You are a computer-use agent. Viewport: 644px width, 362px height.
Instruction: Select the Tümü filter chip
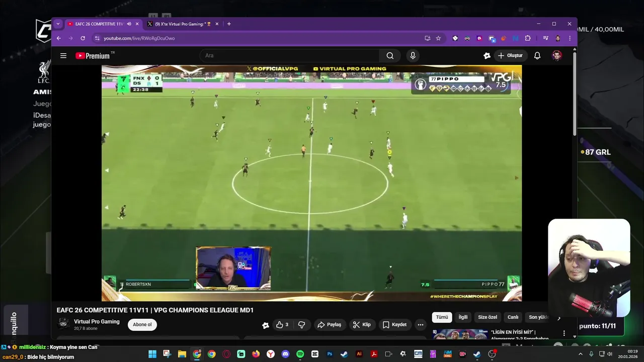442,317
